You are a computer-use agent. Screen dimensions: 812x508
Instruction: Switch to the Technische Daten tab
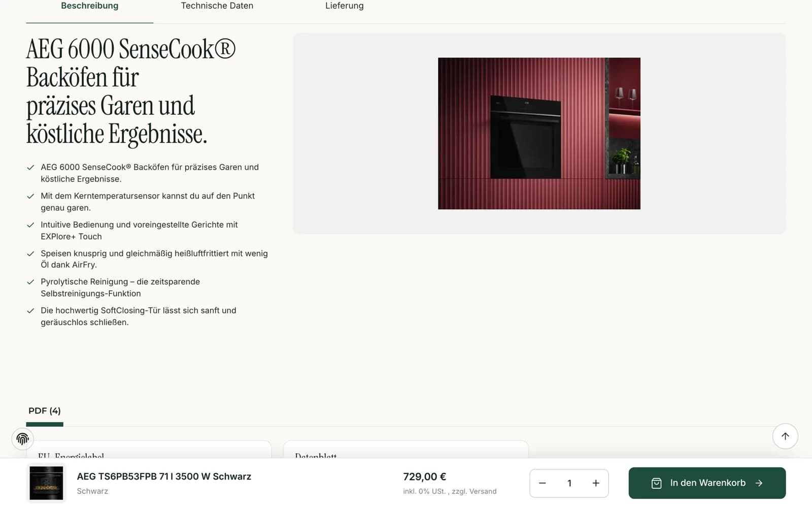(217, 6)
